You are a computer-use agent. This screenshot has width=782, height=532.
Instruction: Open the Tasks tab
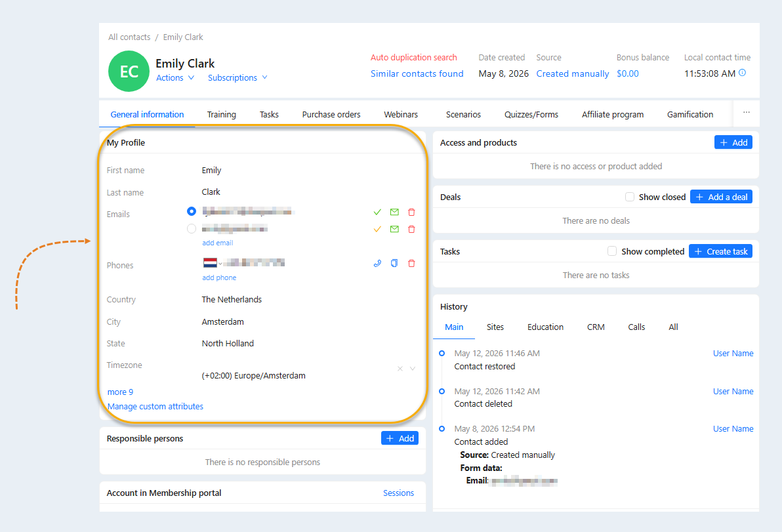(x=269, y=114)
